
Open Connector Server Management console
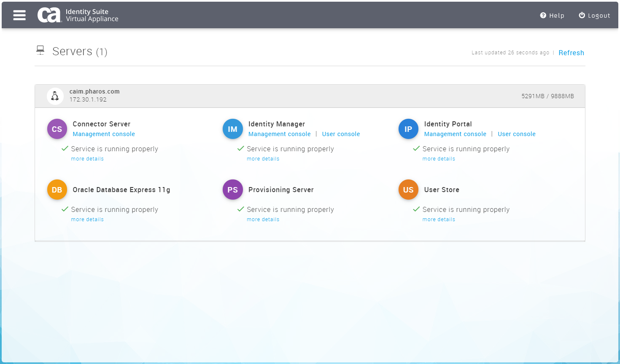[x=104, y=134]
